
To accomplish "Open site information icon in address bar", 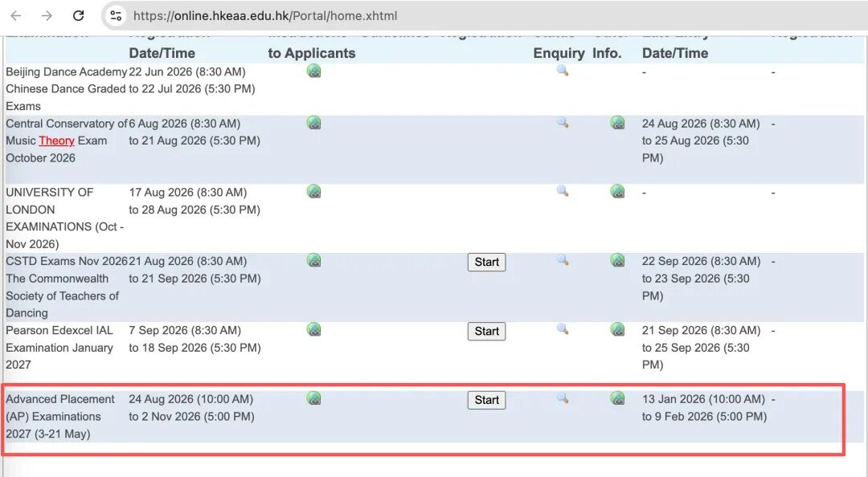I will pos(116,15).
